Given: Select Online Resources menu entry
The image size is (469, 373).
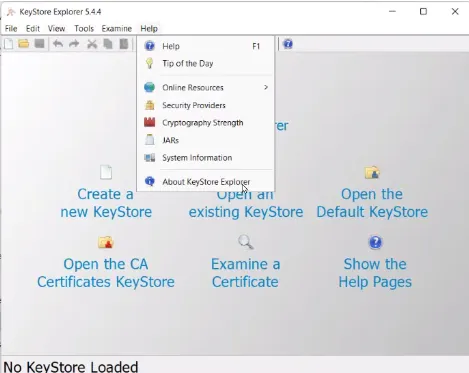Looking at the screenshot, I should point(206,87).
